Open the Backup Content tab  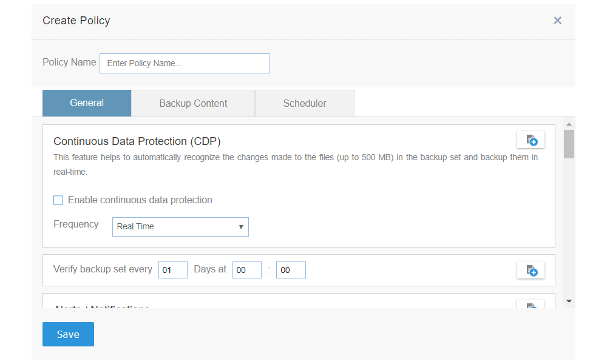[x=193, y=103]
